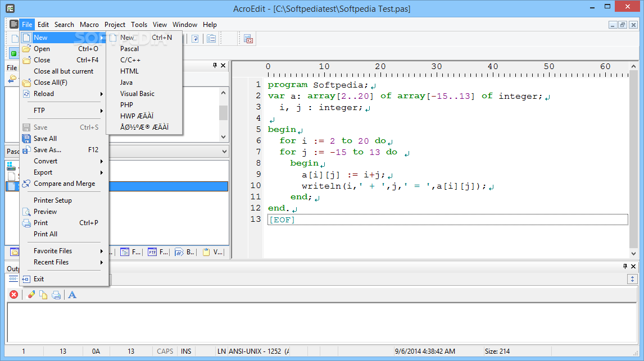Open the Project menu
The width and height of the screenshot is (644, 361).
coord(115,25)
